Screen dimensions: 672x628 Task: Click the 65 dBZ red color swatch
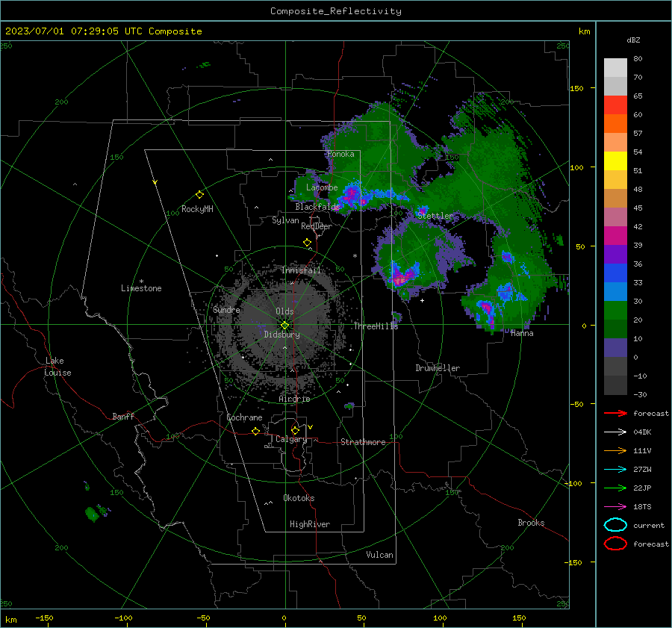click(x=615, y=105)
